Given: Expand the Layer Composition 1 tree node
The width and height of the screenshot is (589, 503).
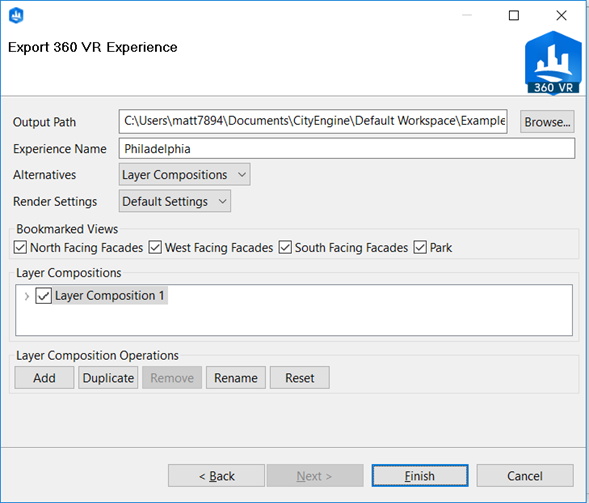Looking at the screenshot, I should click(x=27, y=296).
